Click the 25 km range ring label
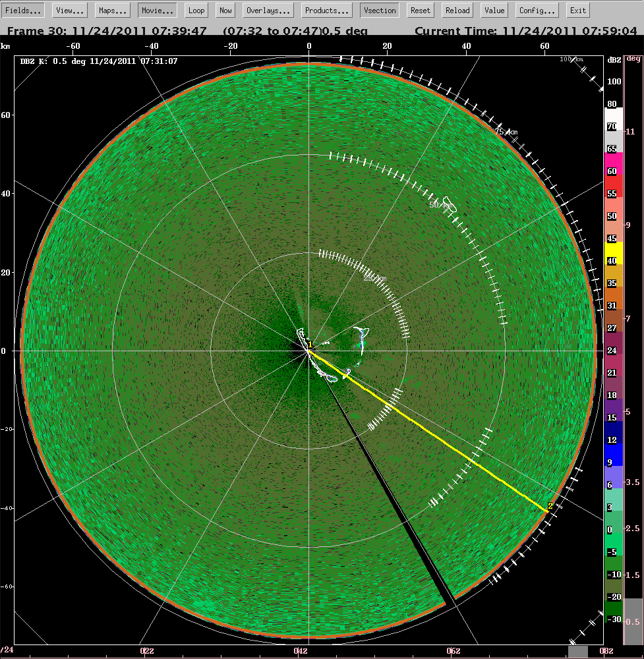Image resolution: width=644 pixels, height=659 pixels. [374, 278]
